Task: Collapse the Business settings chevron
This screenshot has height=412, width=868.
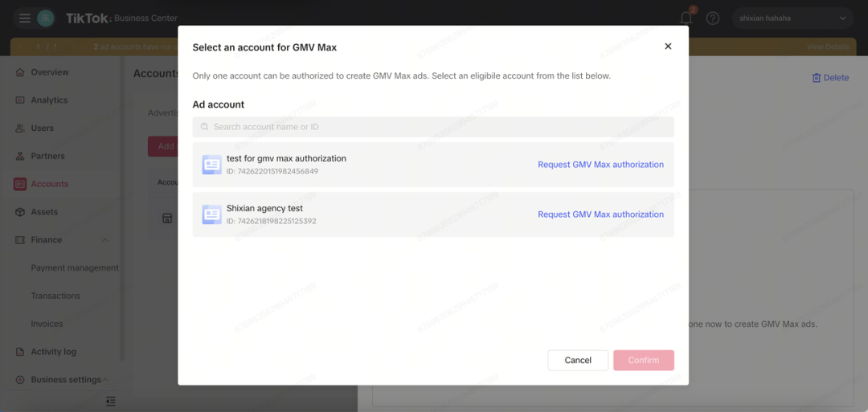Action: click(x=105, y=380)
